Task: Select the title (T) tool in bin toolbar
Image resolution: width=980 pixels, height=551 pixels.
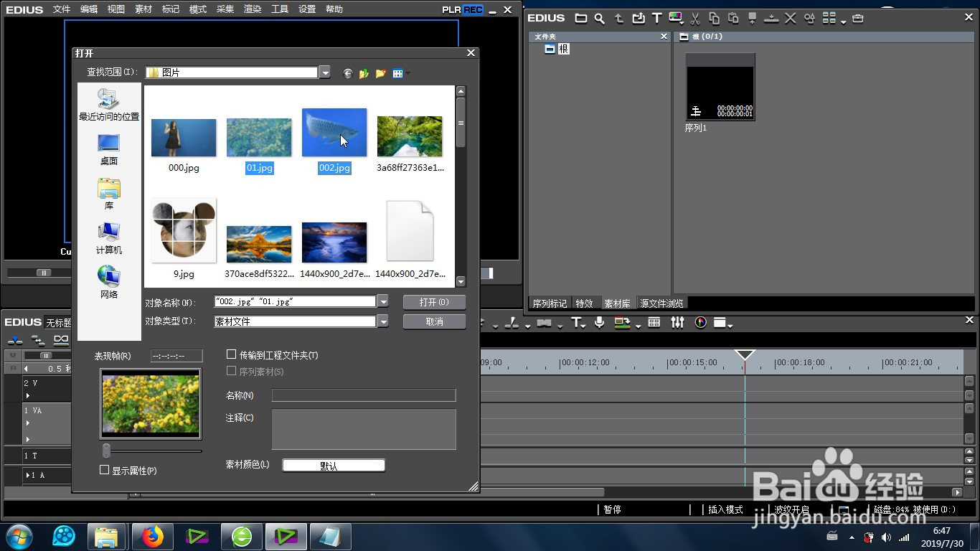Action: (656, 18)
